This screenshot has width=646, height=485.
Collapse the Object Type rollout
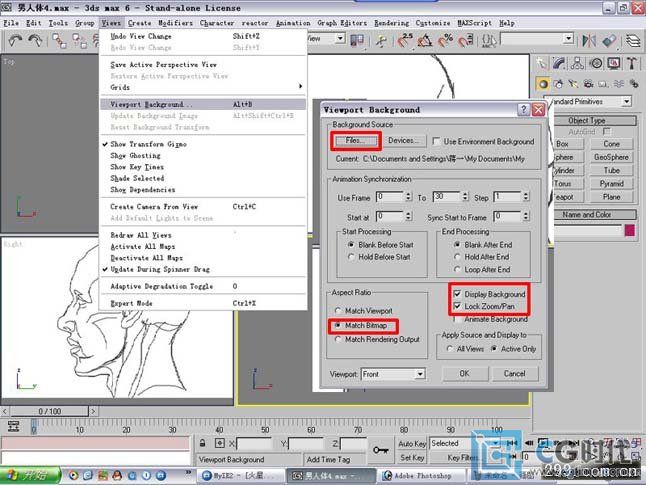click(x=587, y=120)
